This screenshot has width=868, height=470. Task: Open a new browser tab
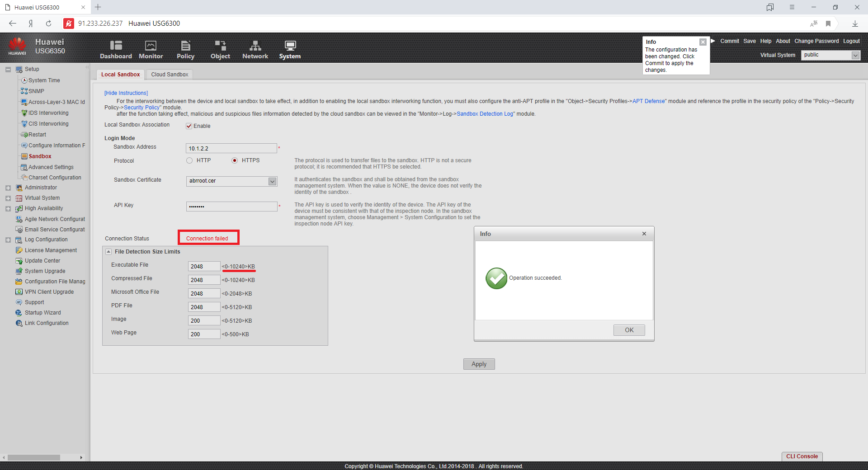[x=98, y=7]
